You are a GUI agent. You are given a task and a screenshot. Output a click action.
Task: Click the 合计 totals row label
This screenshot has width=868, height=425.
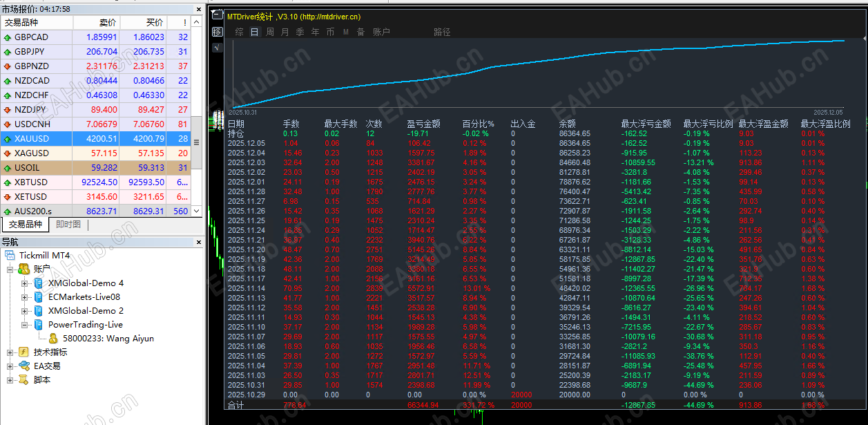pyautogui.click(x=235, y=405)
